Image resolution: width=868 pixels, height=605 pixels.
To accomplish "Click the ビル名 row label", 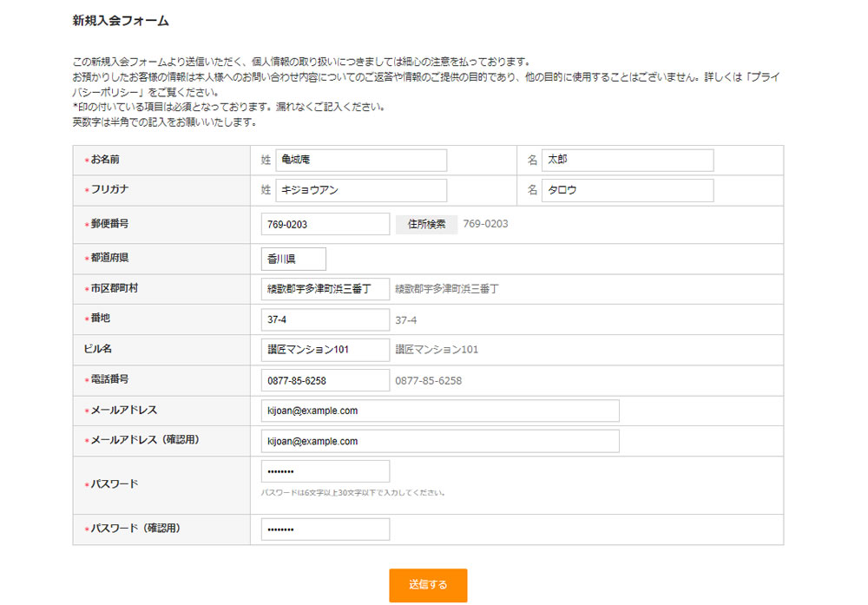I will point(97,349).
